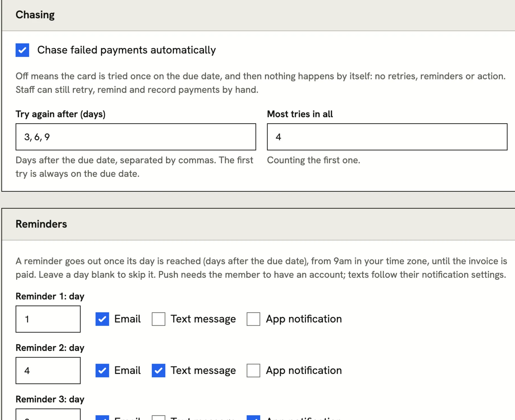Click the 'Counting the first one.' hint
Viewport: 515px width, 420px height.
[314, 160]
